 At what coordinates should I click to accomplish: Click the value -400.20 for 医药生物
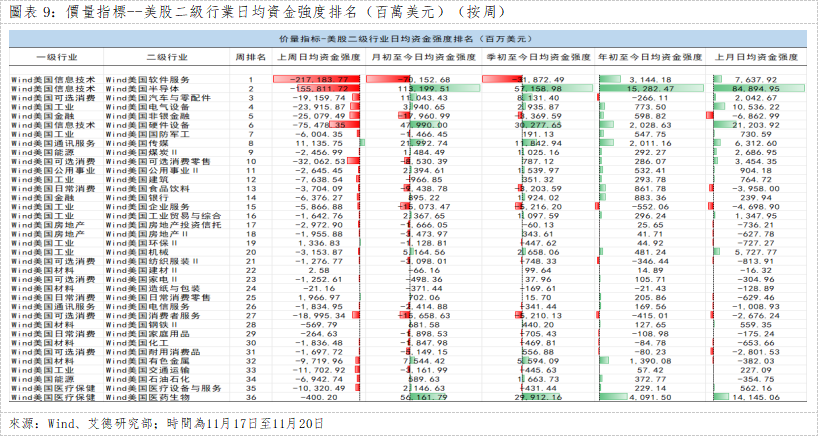[319, 397]
